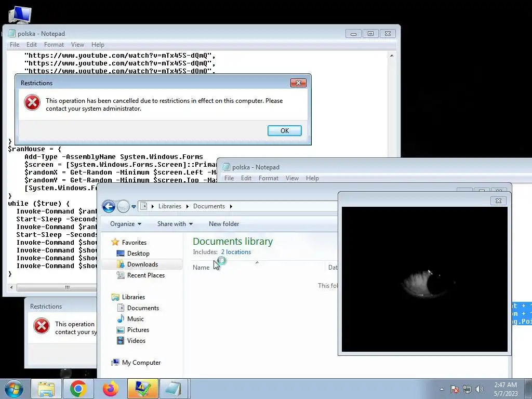Show hidden tray icons arrow
Viewport: 532px width, 399px height.
pyautogui.click(x=442, y=389)
